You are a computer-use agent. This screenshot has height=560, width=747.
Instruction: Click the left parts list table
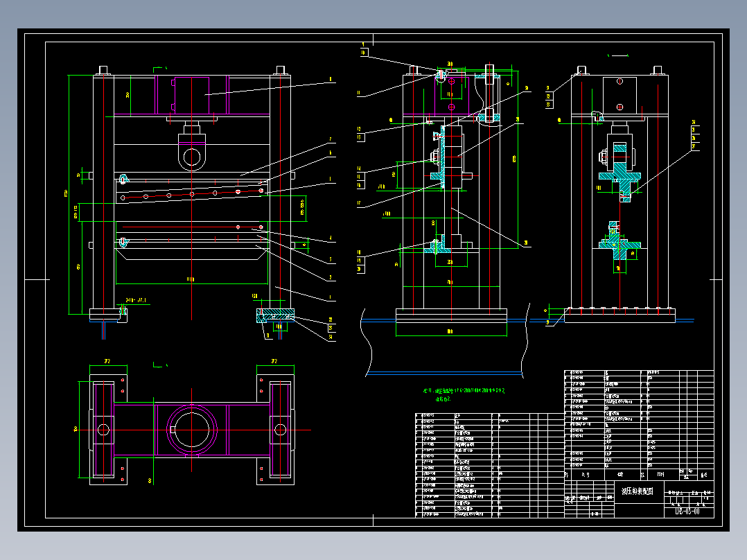pyautogui.click(x=490, y=465)
